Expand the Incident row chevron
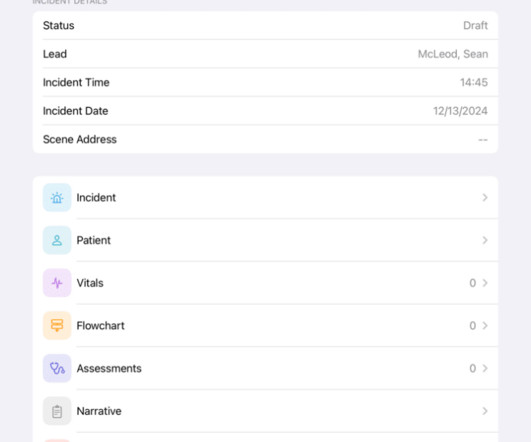Screen dimensions: 531x442 pyautogui.click(x=485, y=197)
